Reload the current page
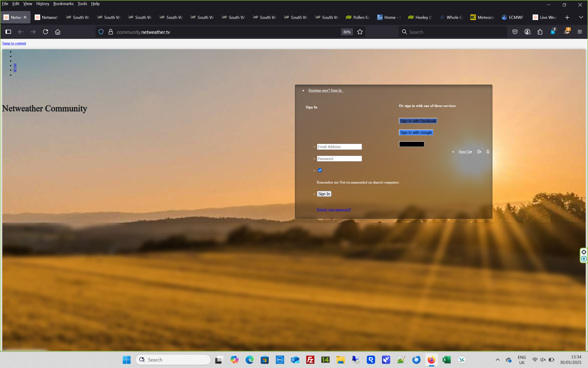The image size is (588, 368). pyautogui.click(x=45, y=32)
